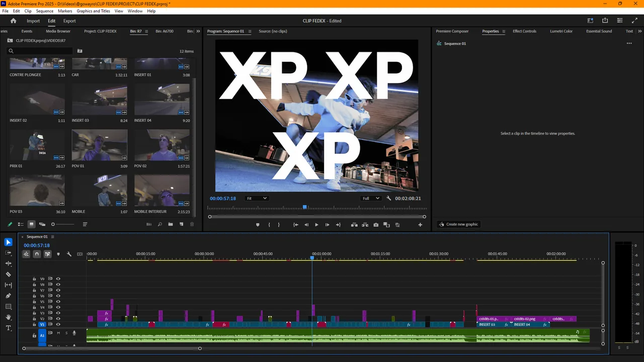Switch to the Lumetri Color tab
644x362 pixels.
pos(561,31)
